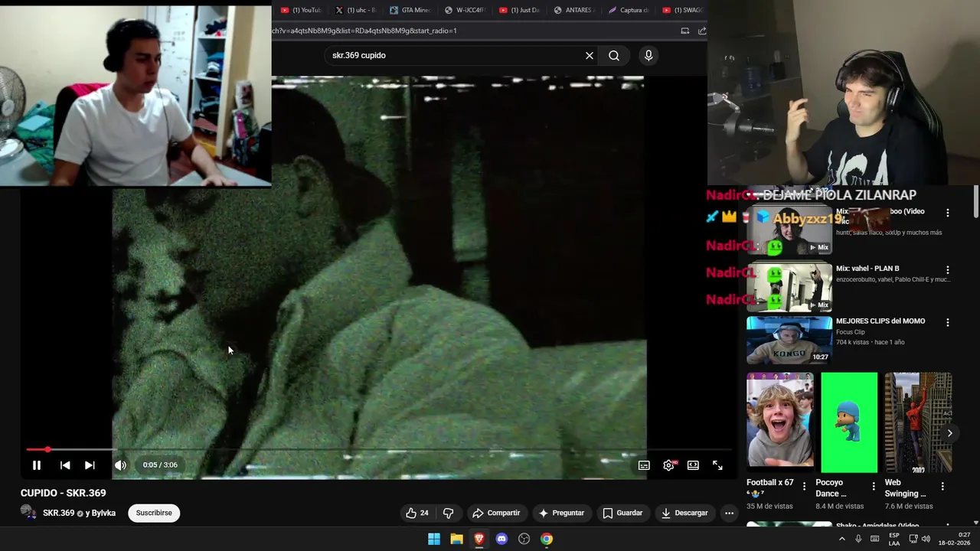Switch to theater mode view
The width and height of the screenshot is (980, 551).
[x=693, y=465]
